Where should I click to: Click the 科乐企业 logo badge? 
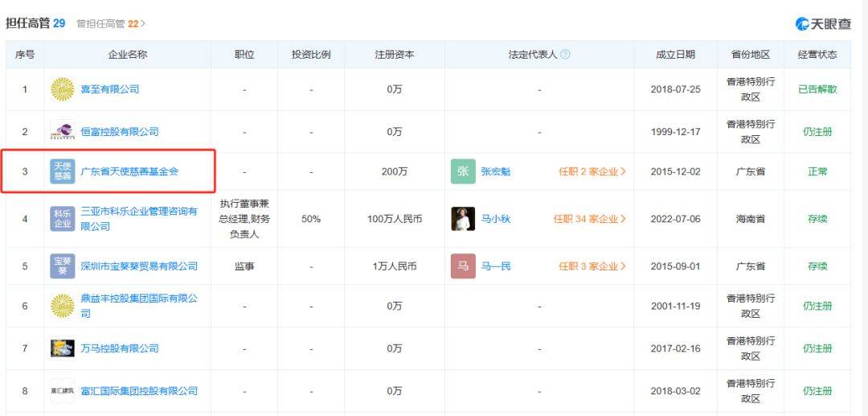[62, 219]
